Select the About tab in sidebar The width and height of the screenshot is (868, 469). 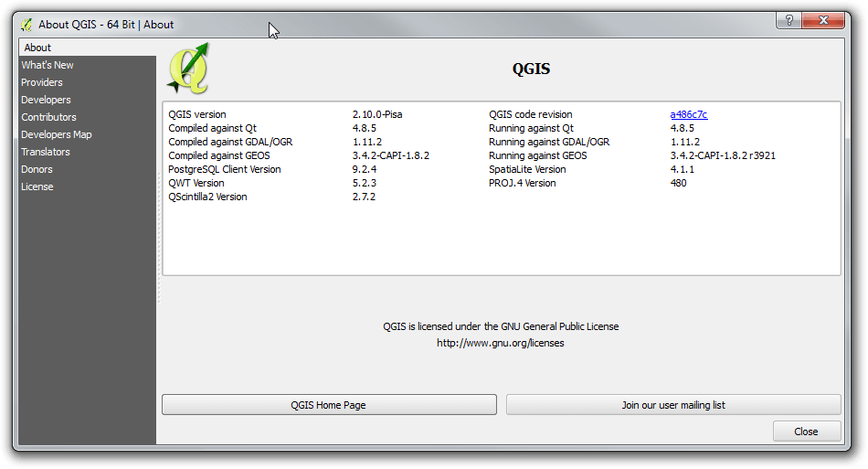pos(88,48)
